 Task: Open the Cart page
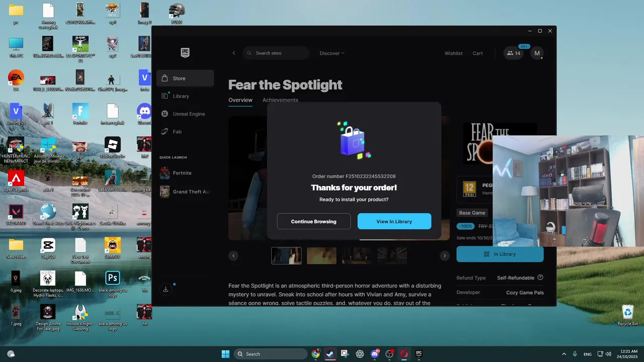tap(477, 53)
